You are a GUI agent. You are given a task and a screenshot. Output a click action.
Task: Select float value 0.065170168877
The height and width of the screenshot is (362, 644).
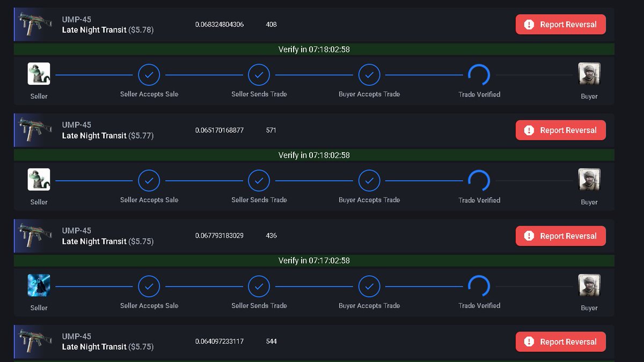[219, 130]
